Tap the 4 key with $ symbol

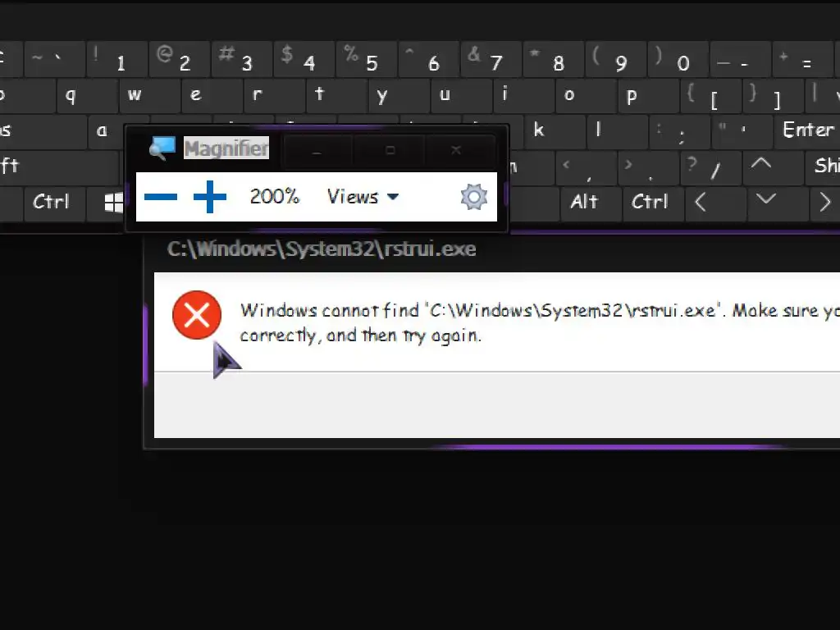[304, 59]
